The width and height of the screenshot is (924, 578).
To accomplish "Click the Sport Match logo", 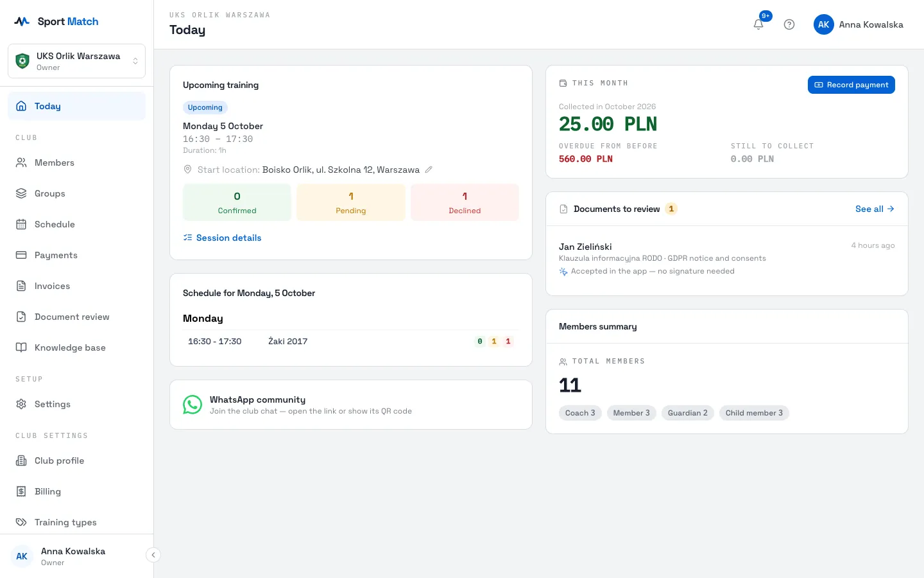I will pyautogui.click(x=56, y=21).
